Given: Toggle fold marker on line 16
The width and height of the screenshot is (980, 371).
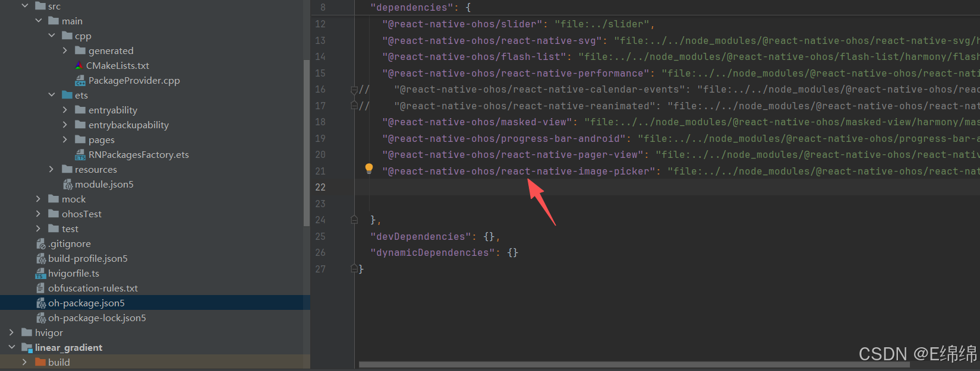Looking at the screenshot, I should 354,90.
